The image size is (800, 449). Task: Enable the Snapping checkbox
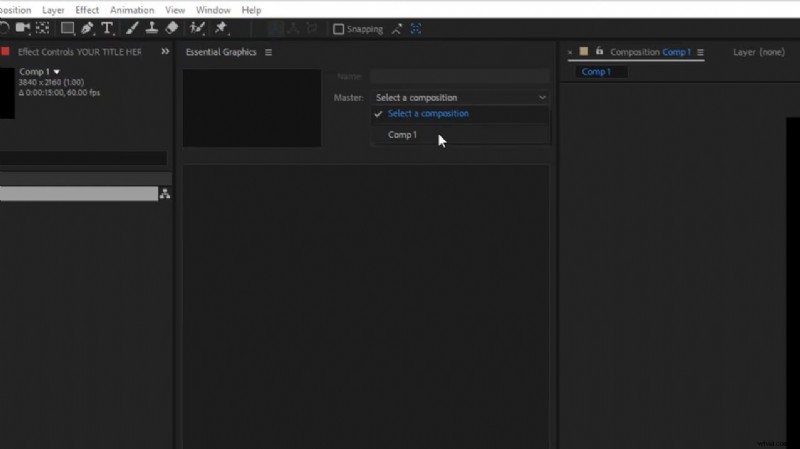(x=338, y=29)
